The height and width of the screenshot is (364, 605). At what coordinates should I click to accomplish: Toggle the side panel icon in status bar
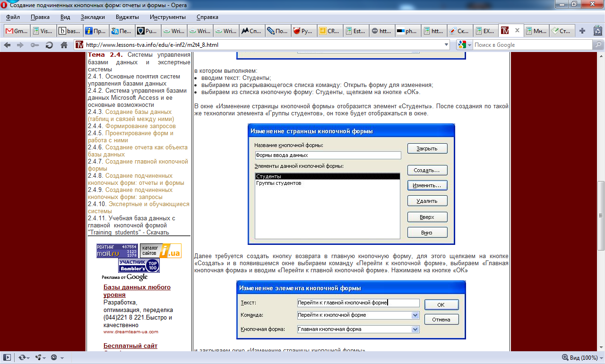pos(7,358)
